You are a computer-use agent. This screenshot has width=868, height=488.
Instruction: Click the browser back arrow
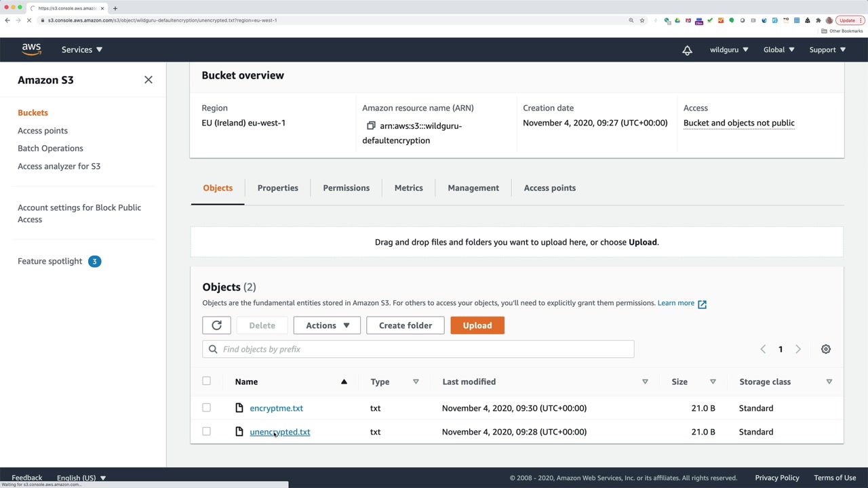pyautogui.click(x=7, y=20)
